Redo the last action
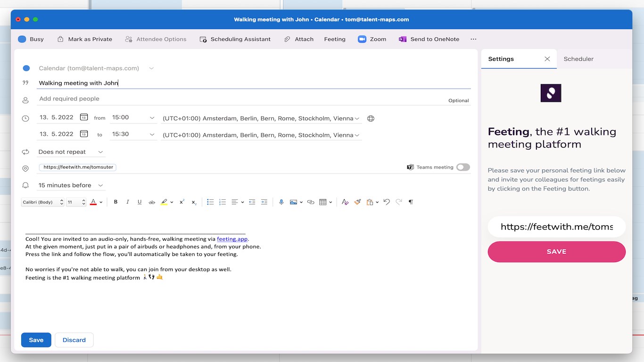644x362 pixels. 399,202
